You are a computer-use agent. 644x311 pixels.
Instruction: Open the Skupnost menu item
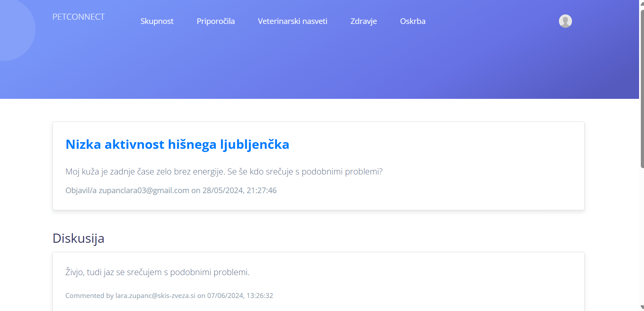point(157,21)
